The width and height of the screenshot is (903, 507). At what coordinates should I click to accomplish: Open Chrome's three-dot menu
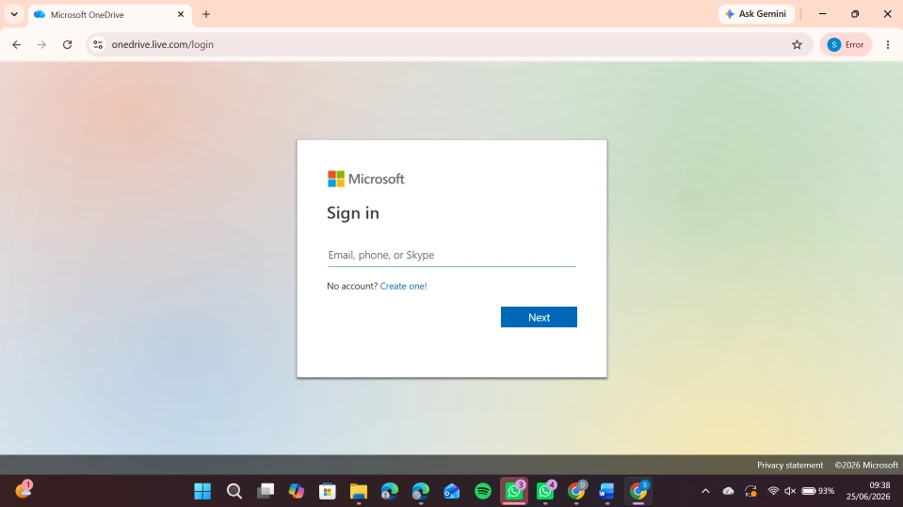pos(887,44)
